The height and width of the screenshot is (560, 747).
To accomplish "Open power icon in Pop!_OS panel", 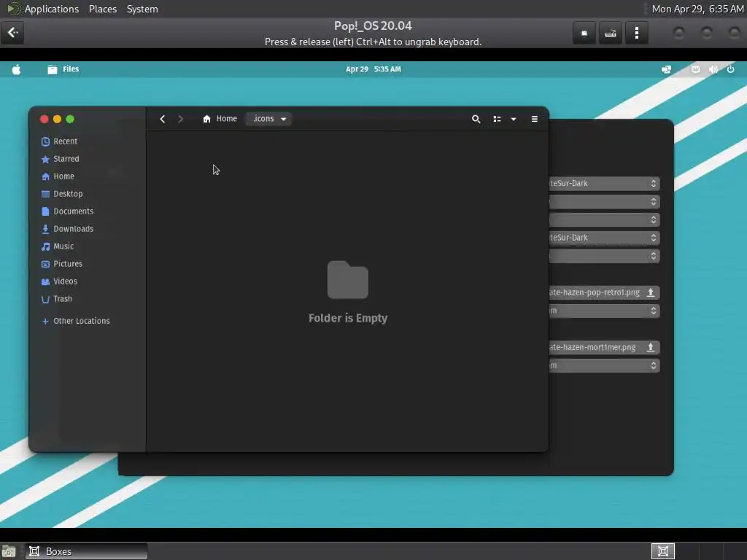I will [x=730, y=69].
